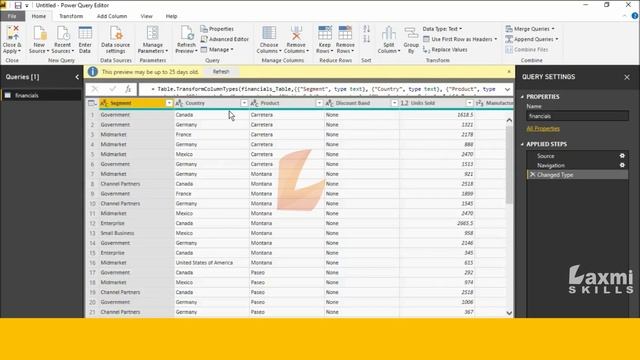Open the Discount Band filter dropdown
Viewport: 640px width, 360px height.
(x=394, y=103)
